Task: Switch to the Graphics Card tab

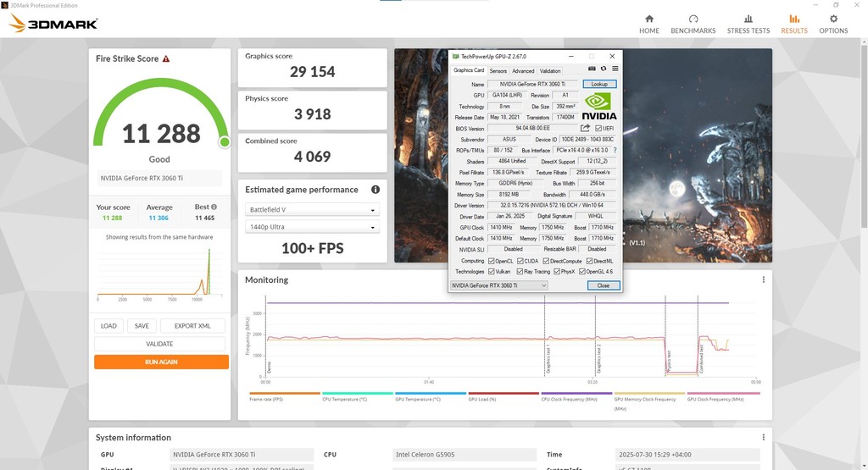Action: (x=468, y=70)
